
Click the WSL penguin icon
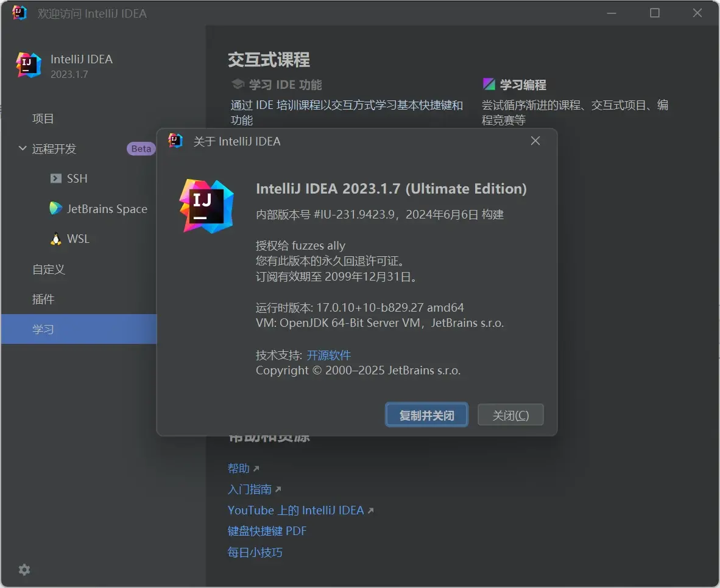click(55, 239)
